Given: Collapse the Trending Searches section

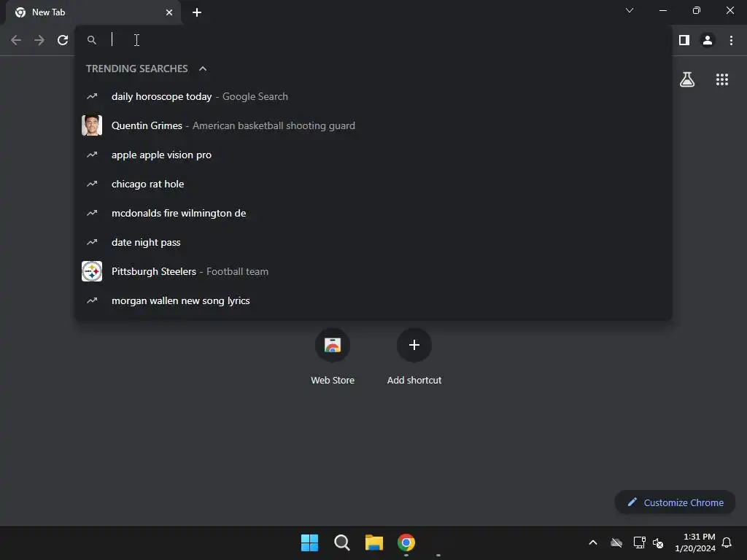Looking at the screenshot, I should 203,69.
